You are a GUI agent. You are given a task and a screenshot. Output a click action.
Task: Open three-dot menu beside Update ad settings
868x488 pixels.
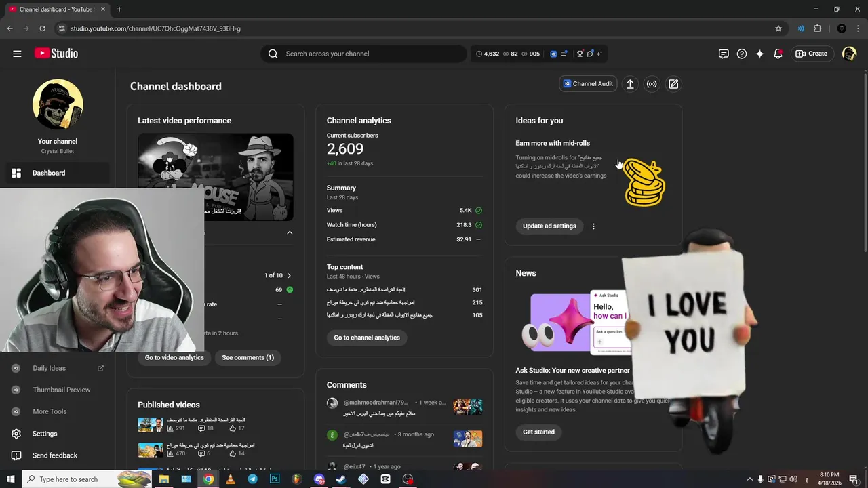[x=593, y=226]
